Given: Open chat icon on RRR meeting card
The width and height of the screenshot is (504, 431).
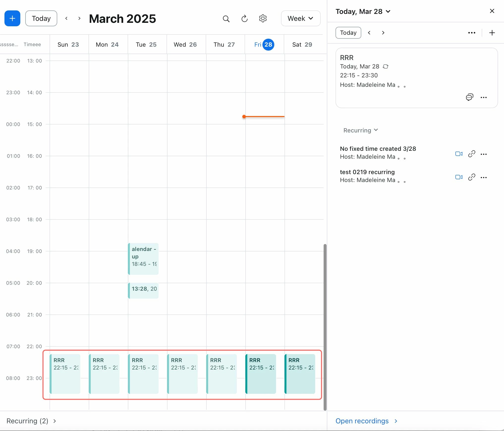Looking at the screenshot, I should click(469, 97).
